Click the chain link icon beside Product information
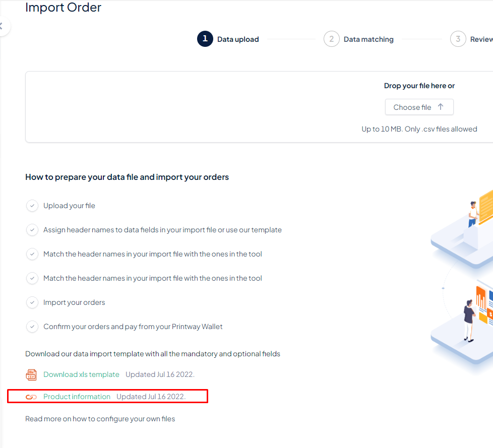 32,397
